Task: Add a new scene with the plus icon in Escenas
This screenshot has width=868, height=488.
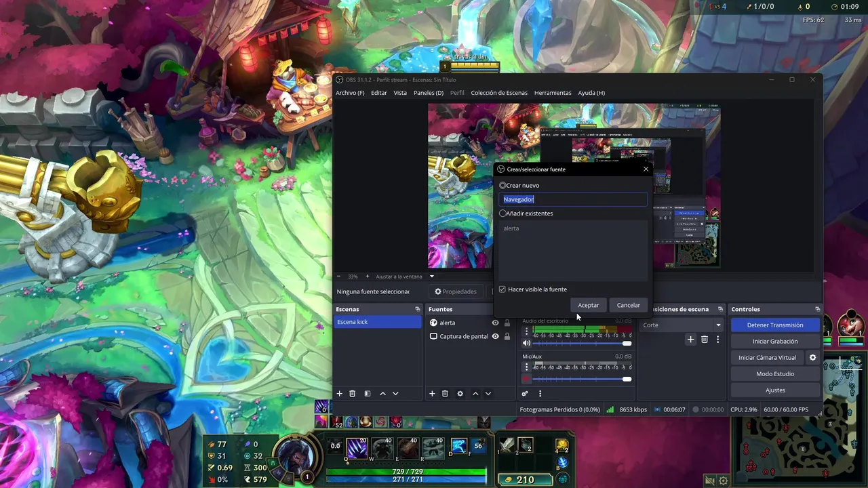Action: tap(340, 394)
